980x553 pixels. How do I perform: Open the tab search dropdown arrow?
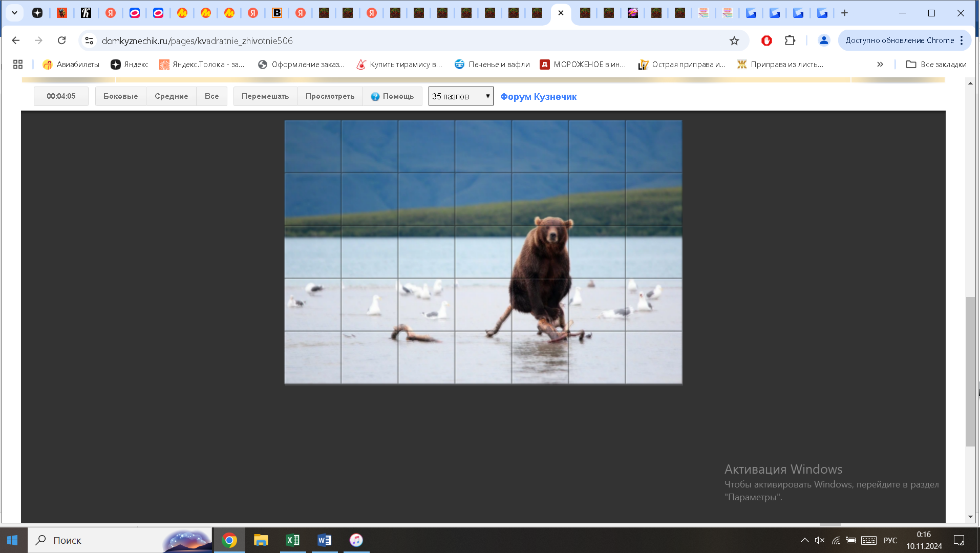click(15, 13)
